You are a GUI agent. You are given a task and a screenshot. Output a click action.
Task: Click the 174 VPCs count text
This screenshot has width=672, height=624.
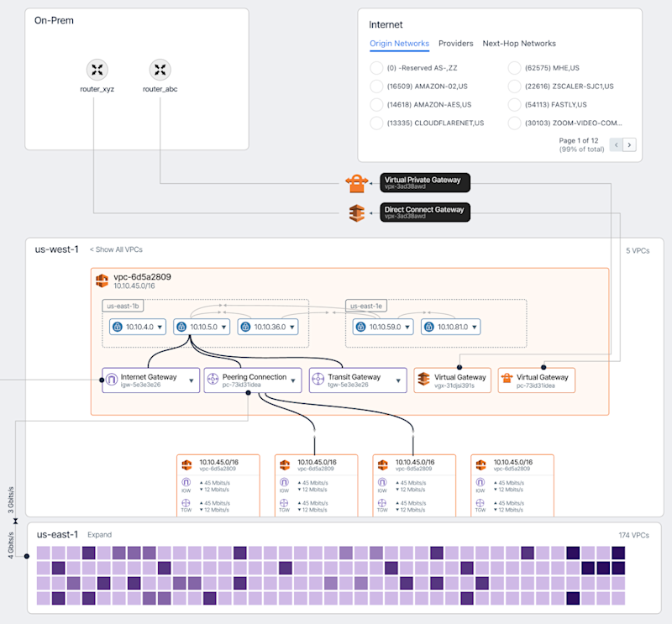[x=633, y=535]
